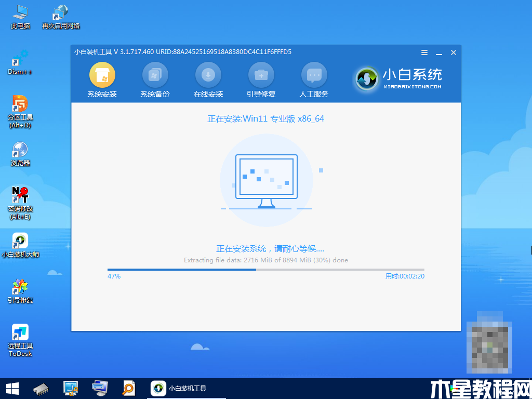Viewport: 532px width, 399px height.
Task: Click the 47% progress label
Action: point(114,276)
